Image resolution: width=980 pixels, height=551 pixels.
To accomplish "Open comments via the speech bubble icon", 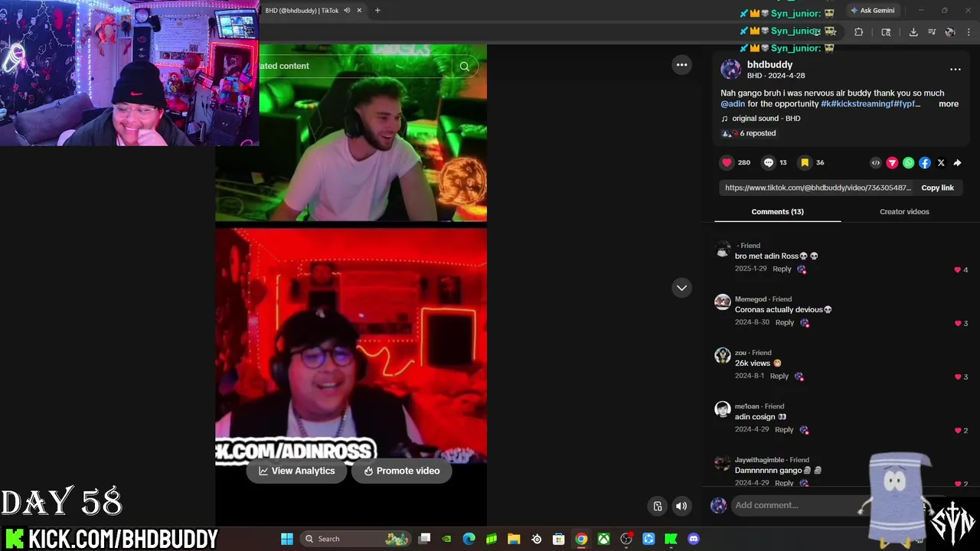I will [x=769, y=162].
